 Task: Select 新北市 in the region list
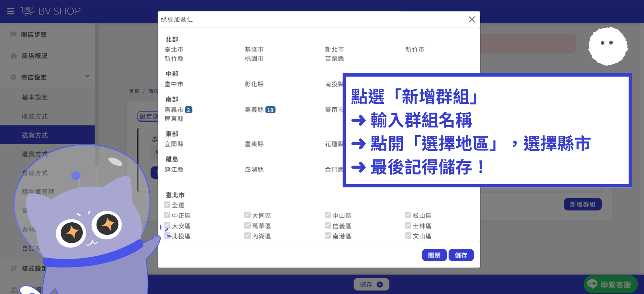pyautogui.click(x=334, y=50)
